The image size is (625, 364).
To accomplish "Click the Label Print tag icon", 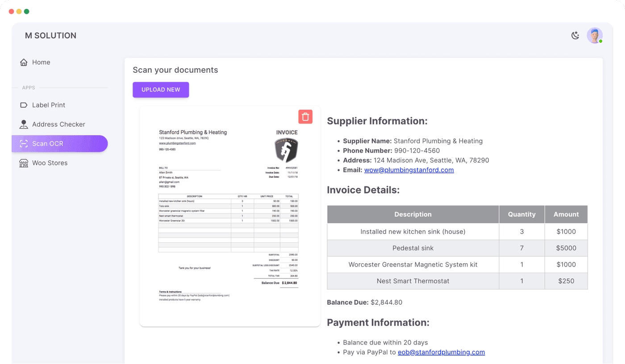I will coord(24,105).
